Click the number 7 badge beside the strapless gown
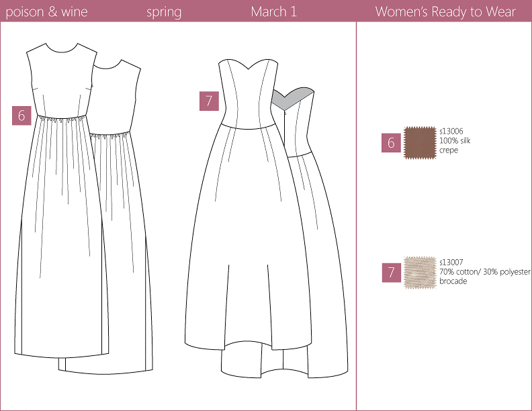Screen dimensions: 532x411 pos(209,101)
